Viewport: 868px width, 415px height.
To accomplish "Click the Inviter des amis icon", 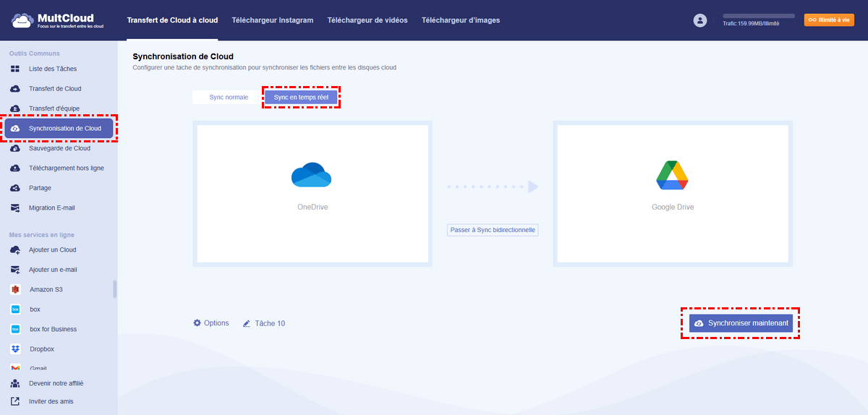I will point(15,401).
